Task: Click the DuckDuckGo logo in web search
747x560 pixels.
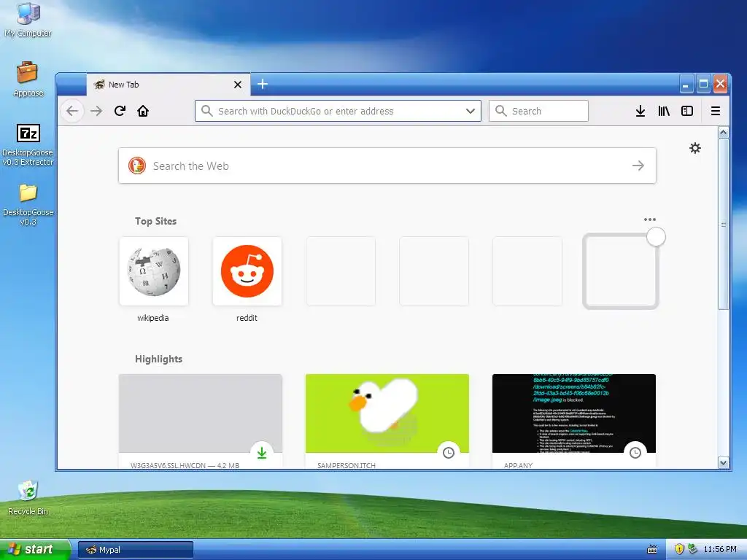Action: click(137, 166)
